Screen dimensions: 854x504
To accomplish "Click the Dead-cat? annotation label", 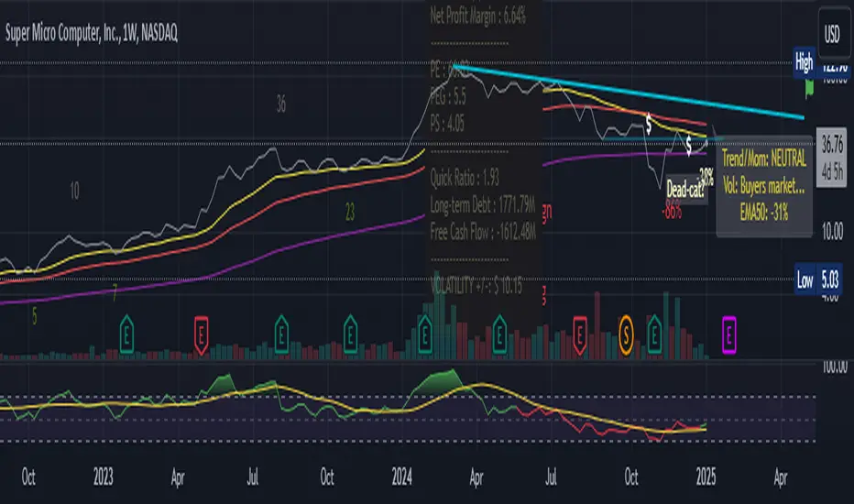I will click(686, 190).
